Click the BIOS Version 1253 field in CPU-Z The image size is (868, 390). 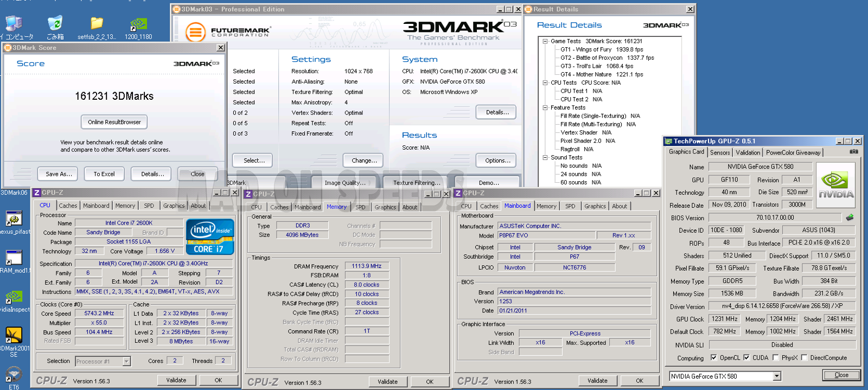(x=574, y=301)
